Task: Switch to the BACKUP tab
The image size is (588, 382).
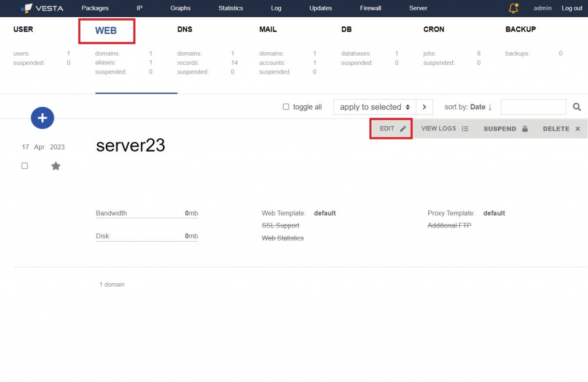Action: click(520, 29)
